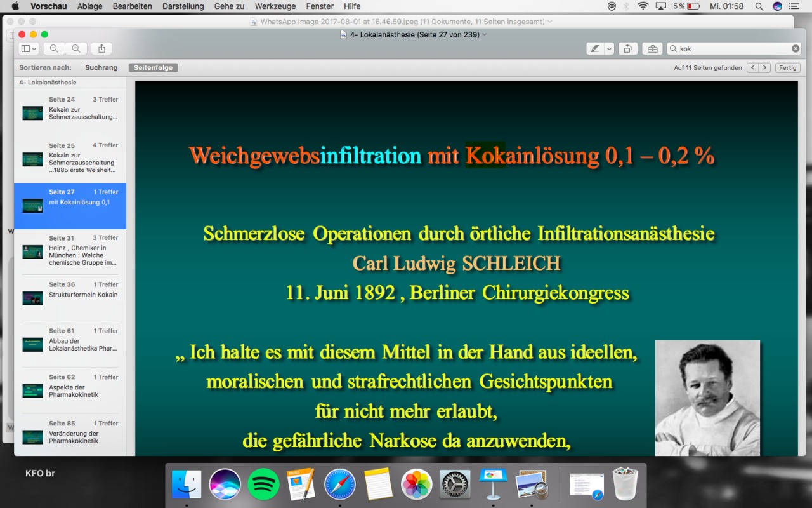Expand the highlight color dropdown arrow
The image size is (812, 508).
click(610, 49)
